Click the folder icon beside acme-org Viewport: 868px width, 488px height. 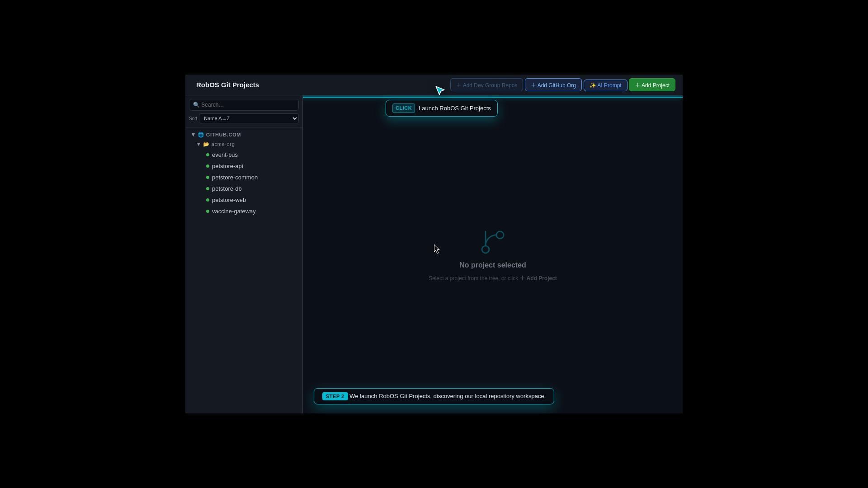pos(206,144)
